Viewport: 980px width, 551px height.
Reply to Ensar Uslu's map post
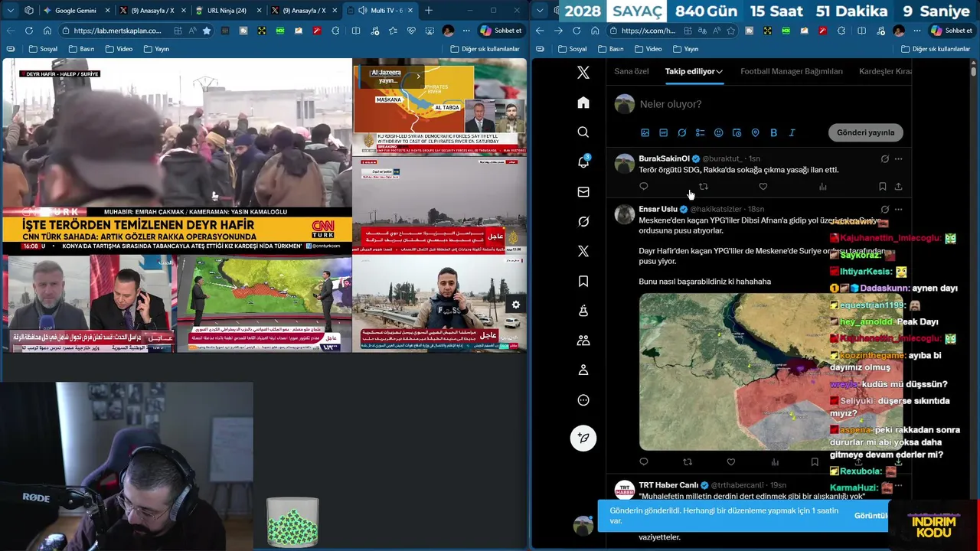[643, 461]
